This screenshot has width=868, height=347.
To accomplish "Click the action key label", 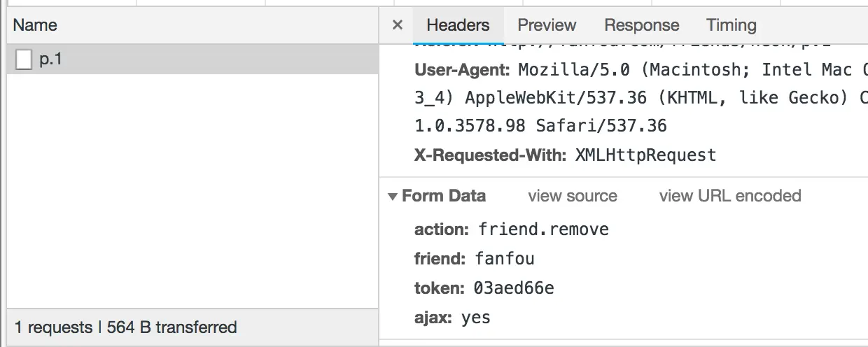I will (x=440, y=229).
